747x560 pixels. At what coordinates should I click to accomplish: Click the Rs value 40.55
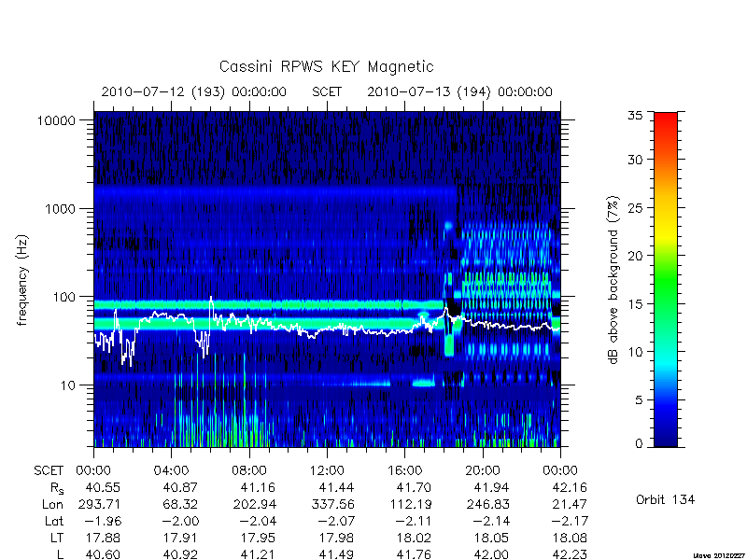click(x=103, y=487)
